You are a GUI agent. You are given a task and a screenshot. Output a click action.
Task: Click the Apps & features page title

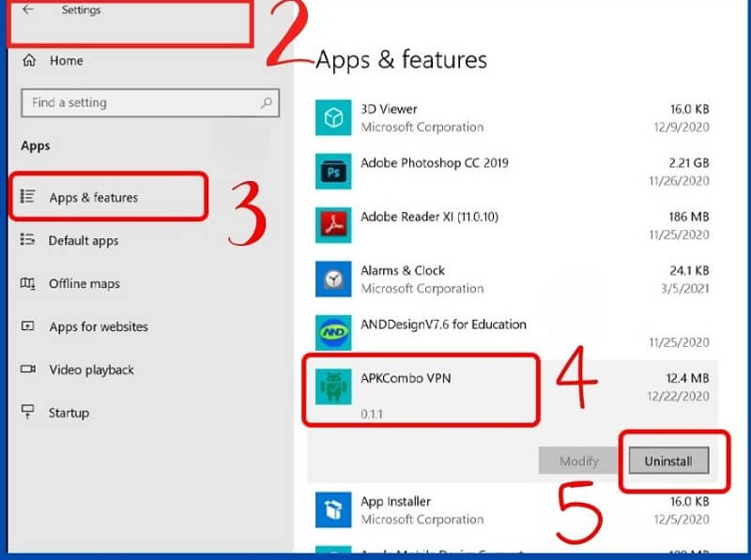click(401, 60)
